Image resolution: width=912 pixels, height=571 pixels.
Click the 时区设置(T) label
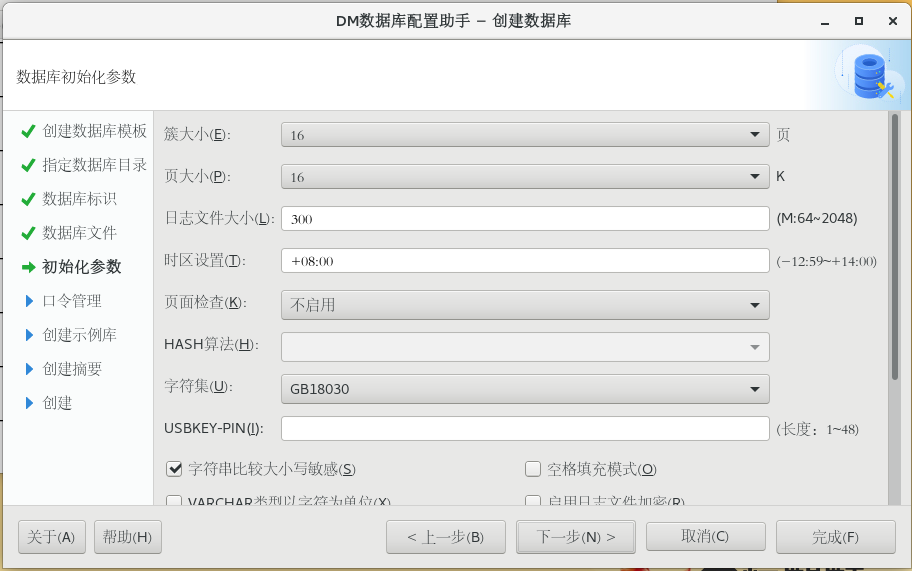coord(205,260)
